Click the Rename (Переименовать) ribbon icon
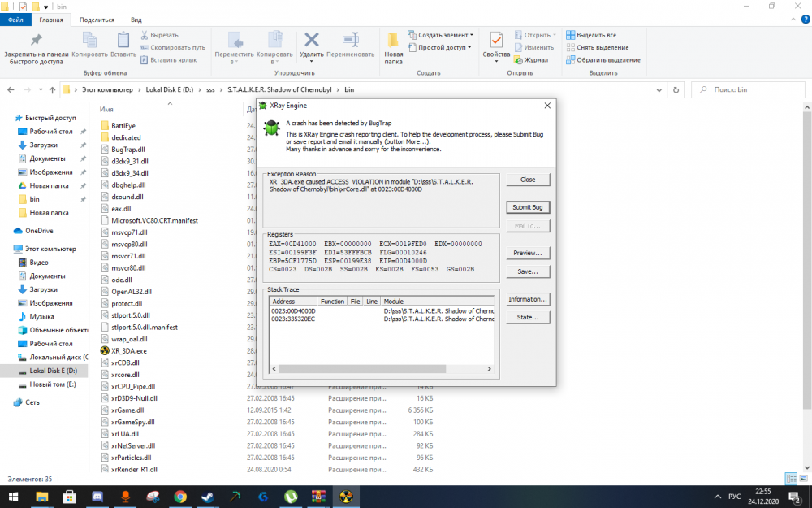 pos(351,41)
